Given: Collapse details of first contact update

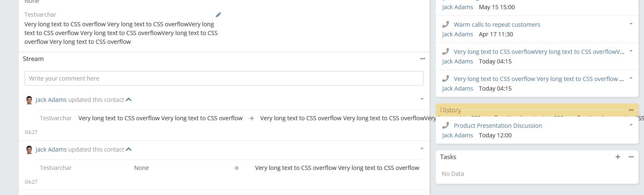Looking at the screenshot, I should point(129,100).
